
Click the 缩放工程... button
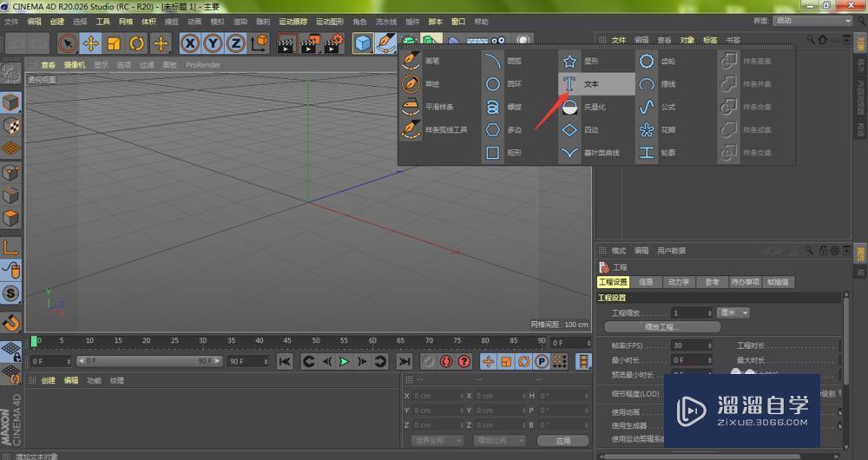pos(662,327)
